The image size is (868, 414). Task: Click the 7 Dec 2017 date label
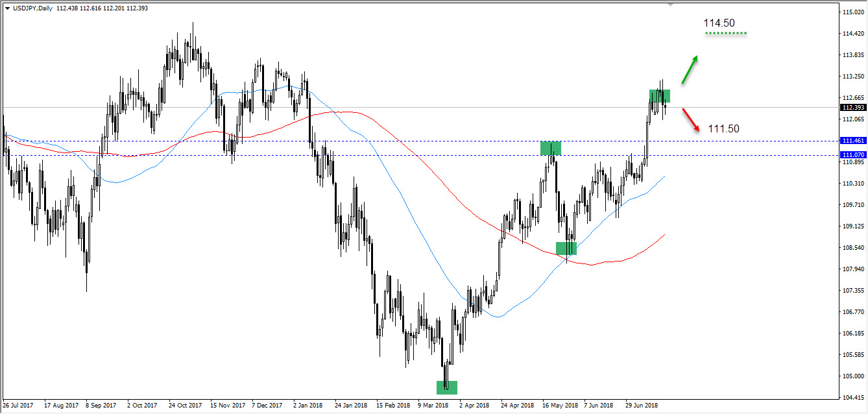(x=267, y=406)
